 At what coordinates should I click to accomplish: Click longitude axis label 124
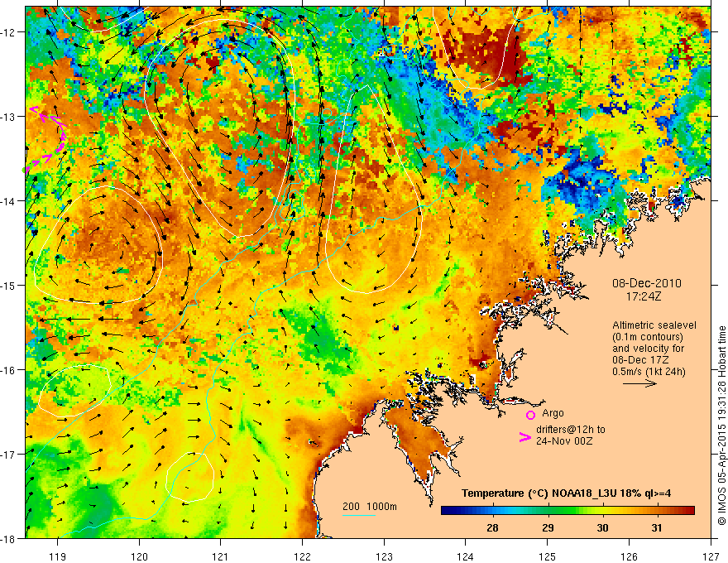tap(465, 556)
